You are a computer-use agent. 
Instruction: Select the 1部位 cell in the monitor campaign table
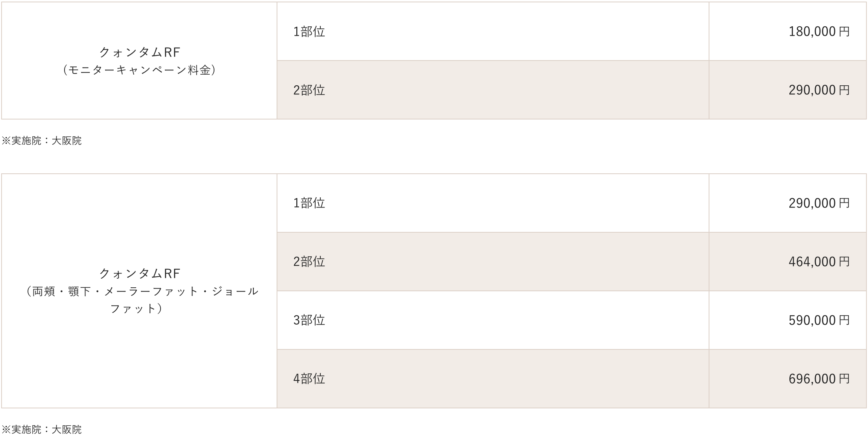[309, 31]
